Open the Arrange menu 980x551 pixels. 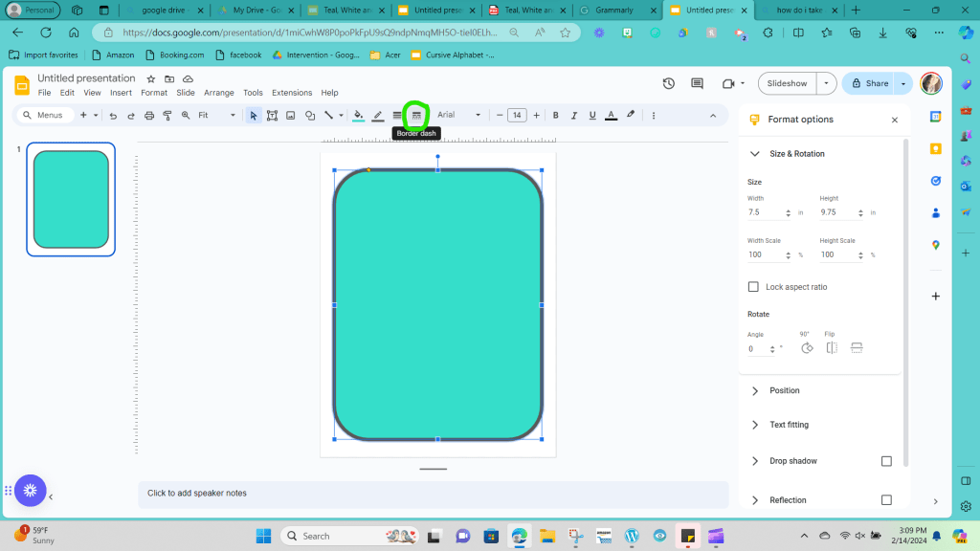pos(218,93)
